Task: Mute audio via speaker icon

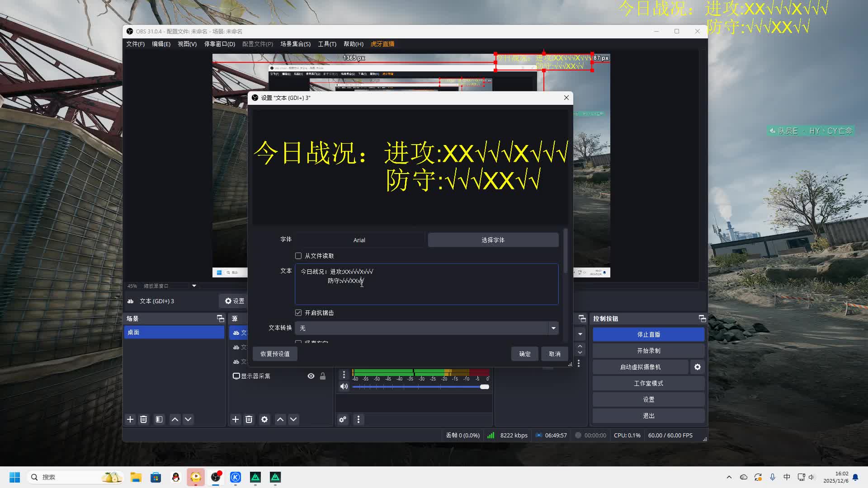Action: [344, 386]
